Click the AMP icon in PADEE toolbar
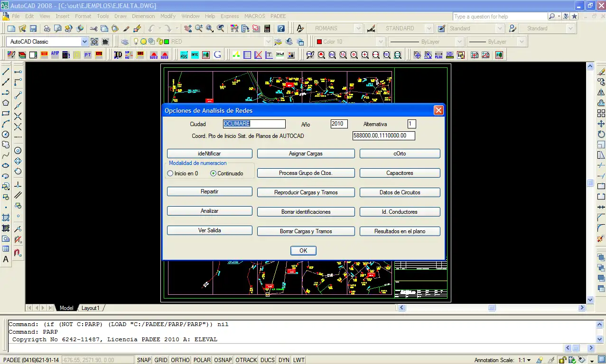The width and height of the screenshot is (606, 364). point(55,55)
